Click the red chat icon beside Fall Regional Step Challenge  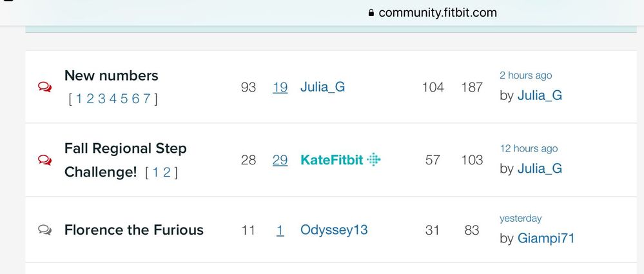[44, 160]
